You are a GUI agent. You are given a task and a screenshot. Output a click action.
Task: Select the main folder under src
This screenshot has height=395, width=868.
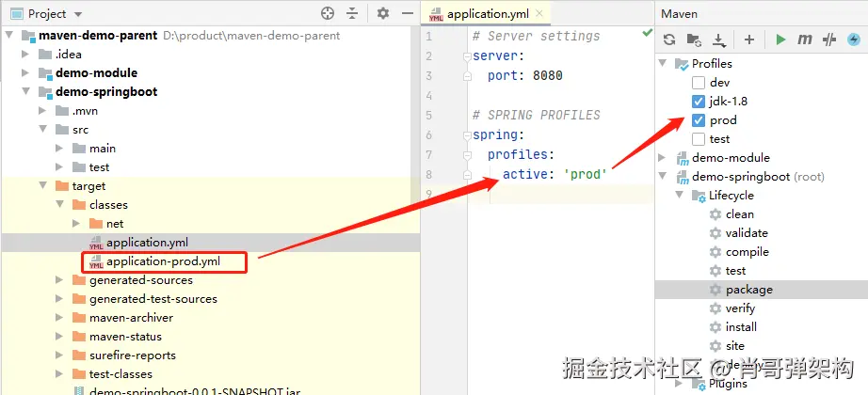click(x=103, y=149)
